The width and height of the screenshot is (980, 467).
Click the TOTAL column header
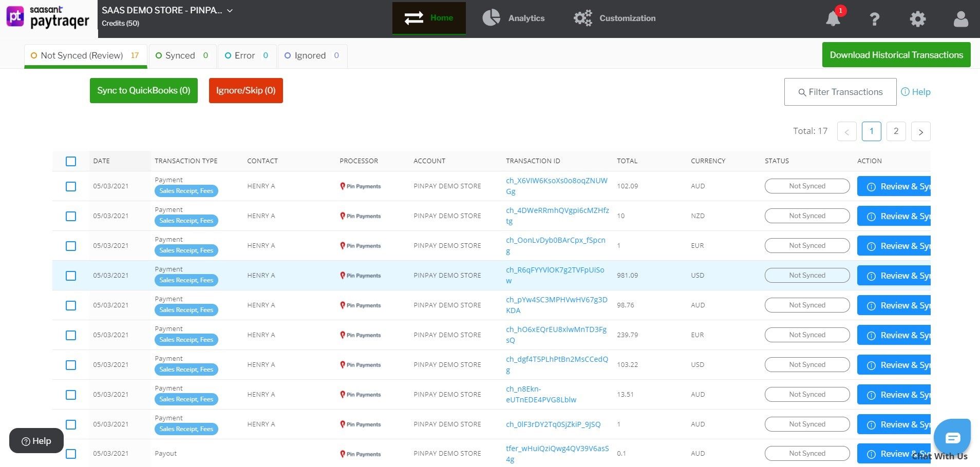[x=627, y=161]
